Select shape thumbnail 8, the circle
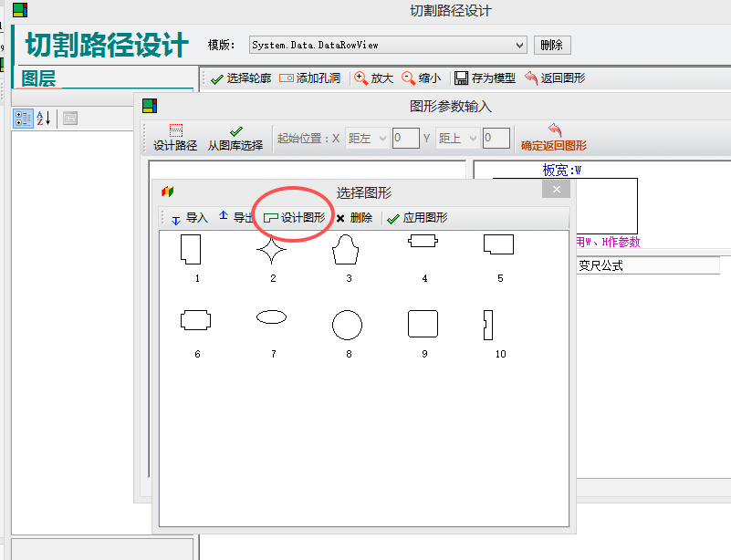The width and height of the screenshot is (731, 560). [348, 325]
